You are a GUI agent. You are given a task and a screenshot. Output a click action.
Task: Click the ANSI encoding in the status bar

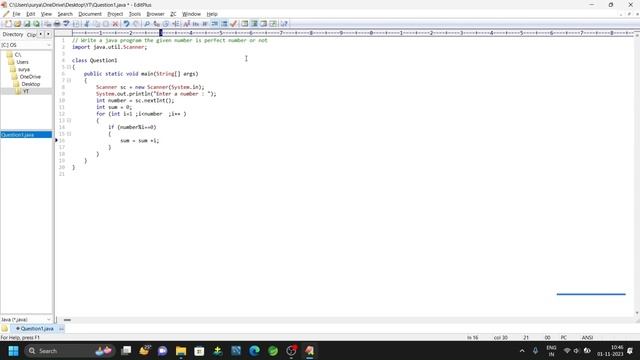click(x=587, y=338)
